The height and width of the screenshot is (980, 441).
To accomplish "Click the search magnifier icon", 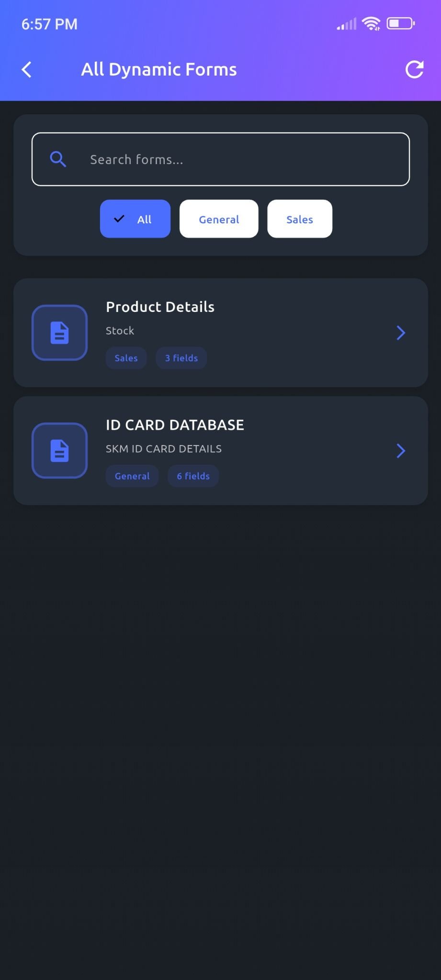I will 58,159.
